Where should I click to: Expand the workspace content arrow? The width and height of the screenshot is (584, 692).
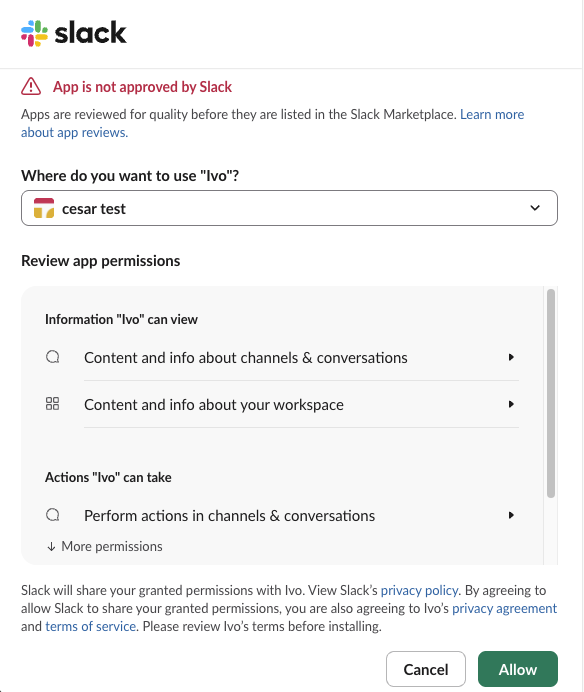click(511, 404)
